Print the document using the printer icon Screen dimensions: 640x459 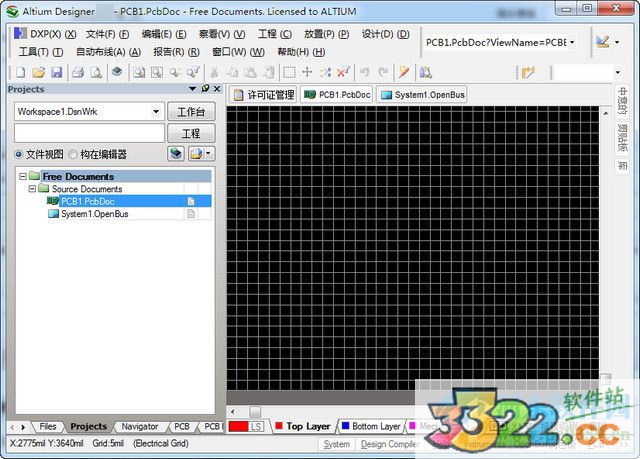click(78, 73)
